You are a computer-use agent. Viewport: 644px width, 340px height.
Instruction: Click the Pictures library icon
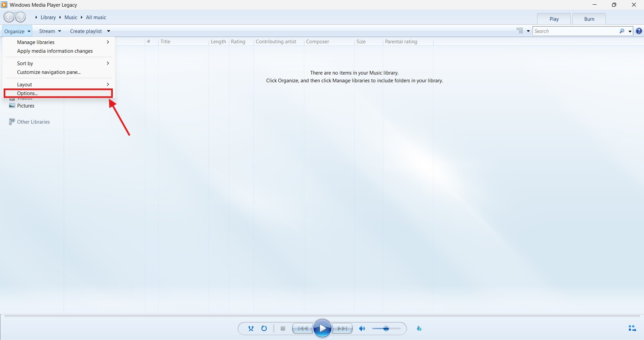pyautogui.click(x=12, y=105)
